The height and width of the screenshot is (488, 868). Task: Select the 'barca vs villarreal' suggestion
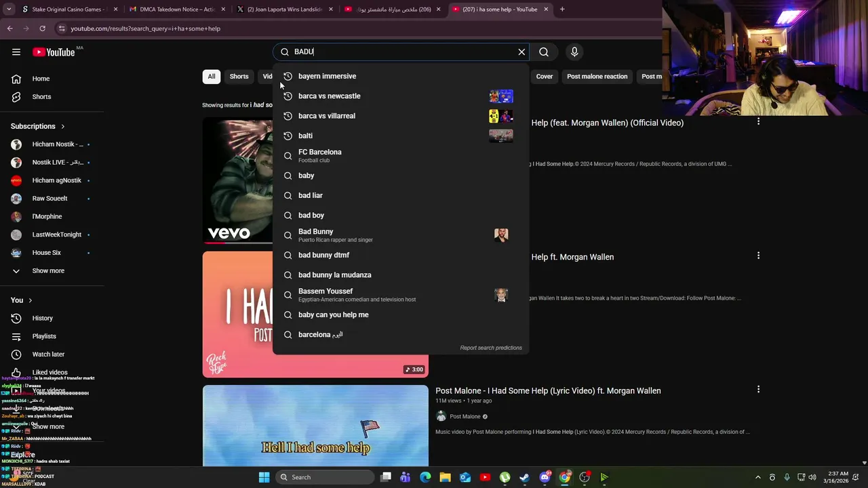click(400, 116)
